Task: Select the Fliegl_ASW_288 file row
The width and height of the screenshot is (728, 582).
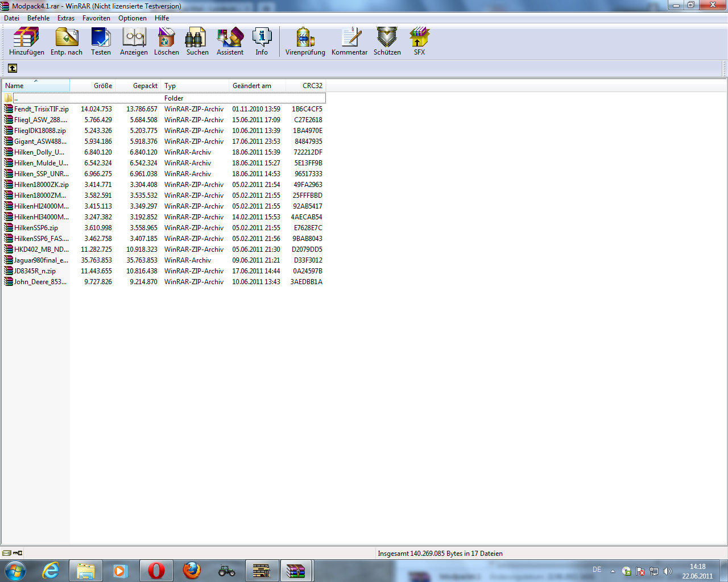Action: (x=164, y=120)
